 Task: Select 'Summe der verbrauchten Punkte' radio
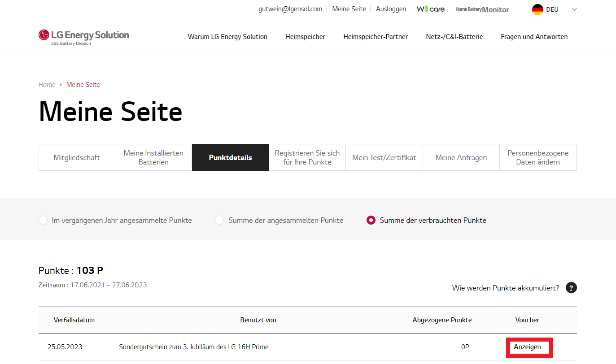click(x=371, y=220)
